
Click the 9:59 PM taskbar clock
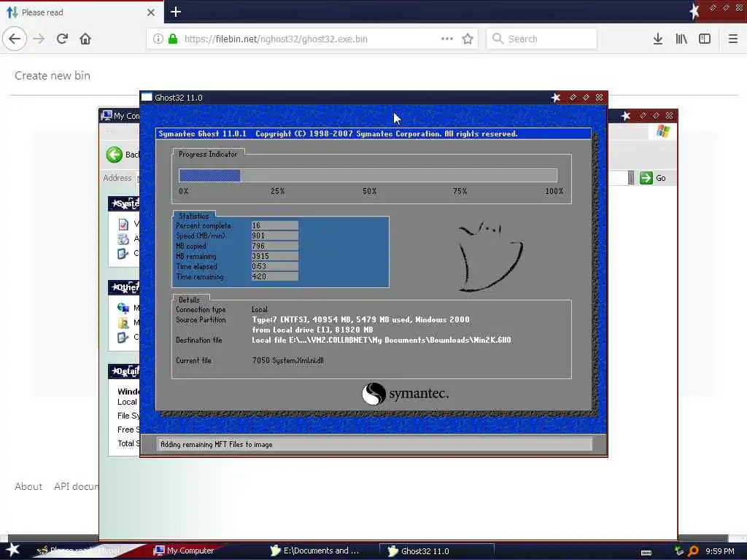point(719,551)
